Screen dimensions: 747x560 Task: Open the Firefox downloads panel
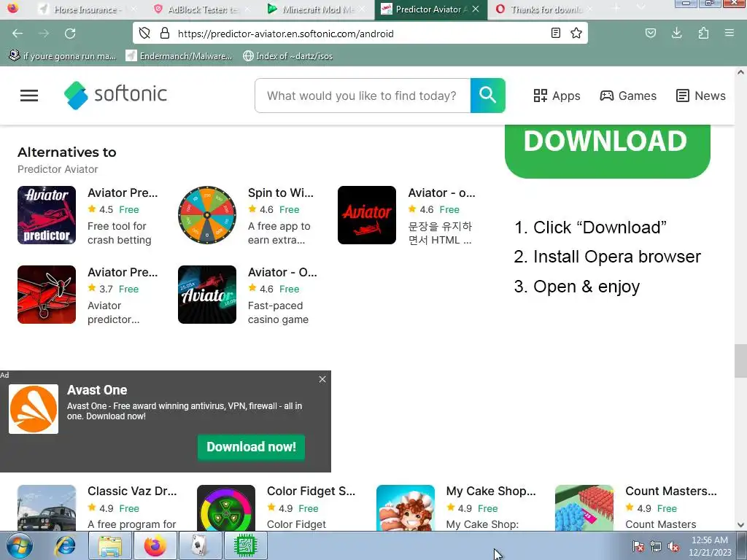coord(676,33)
